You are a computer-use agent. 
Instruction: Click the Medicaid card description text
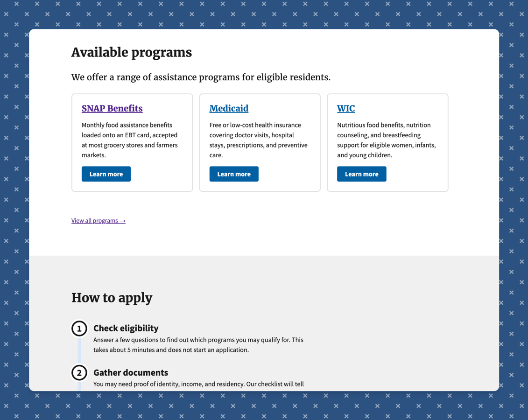click(x=258, y=140)
